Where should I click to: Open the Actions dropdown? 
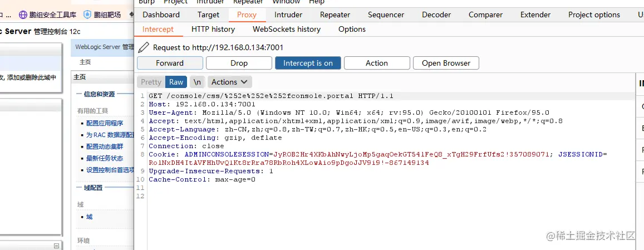pos(229,82)
